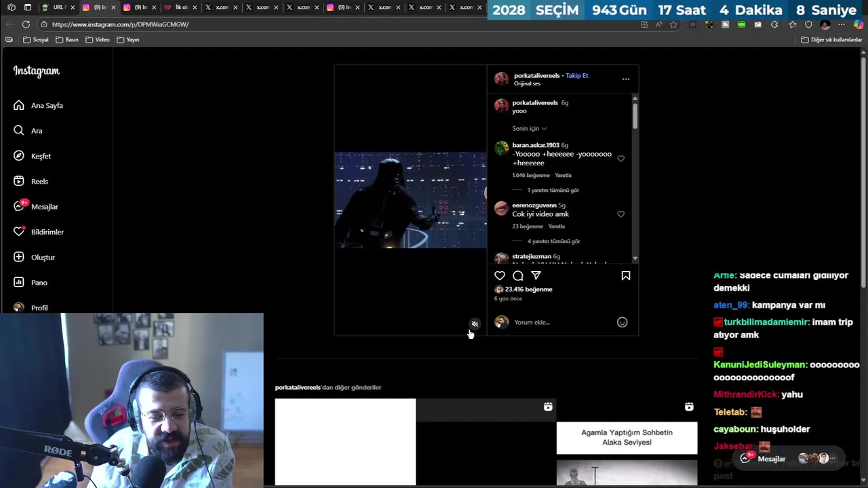The width and height of the screenshot is (868, 488).
Task: Switch to the İlk ol browser tab
Action: click(180, 7)
